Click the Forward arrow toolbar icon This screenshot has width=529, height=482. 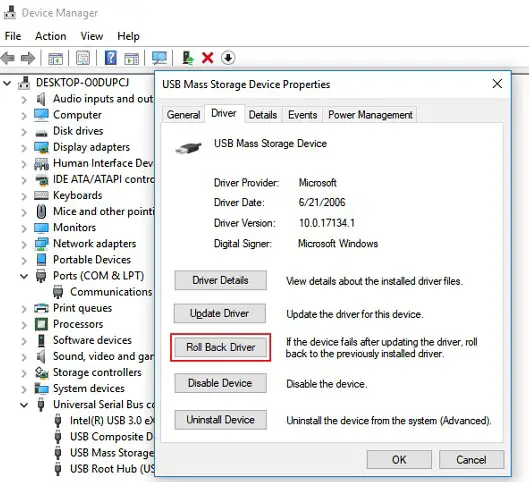click(x=28, y=58)
